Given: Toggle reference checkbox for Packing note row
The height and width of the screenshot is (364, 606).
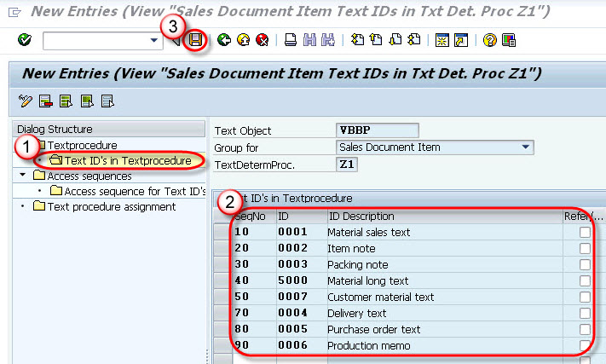Looking at the screenshot, I should pos(584,264).
